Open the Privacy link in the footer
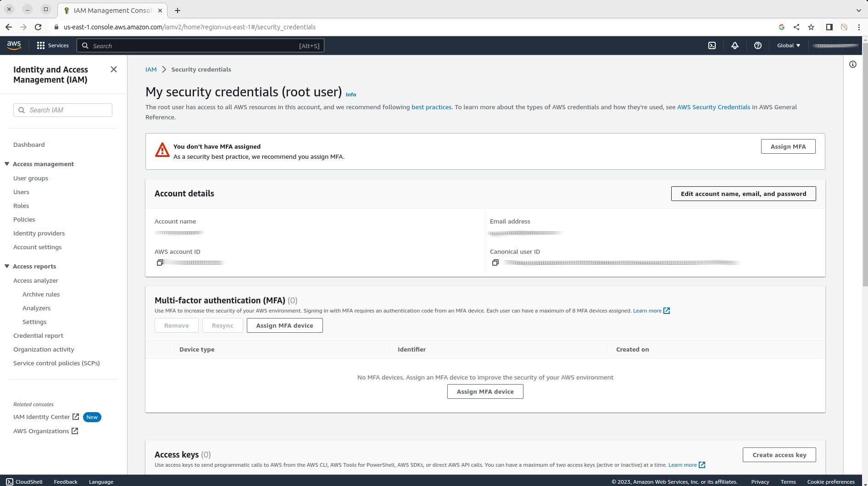The image size is (868, 486). pos(760,482)
